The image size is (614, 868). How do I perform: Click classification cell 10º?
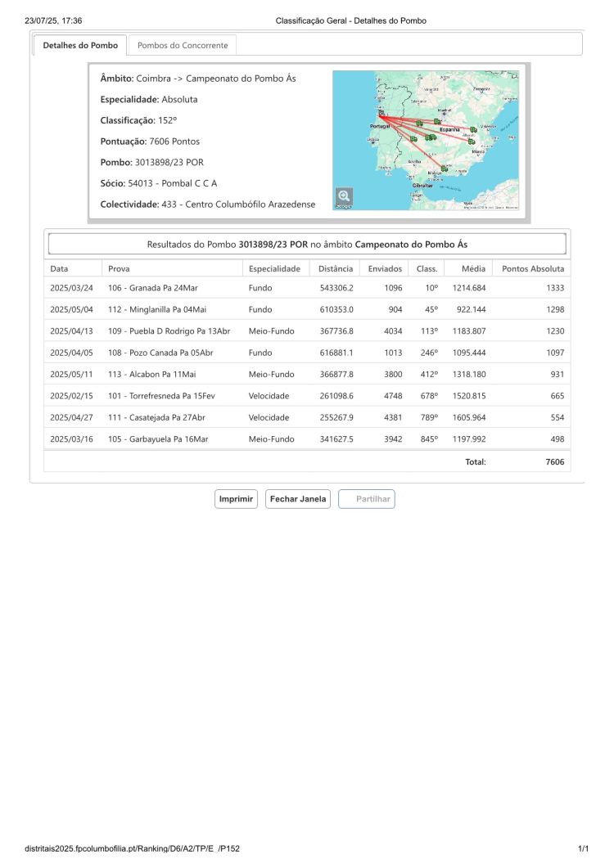tap(431, 288)
